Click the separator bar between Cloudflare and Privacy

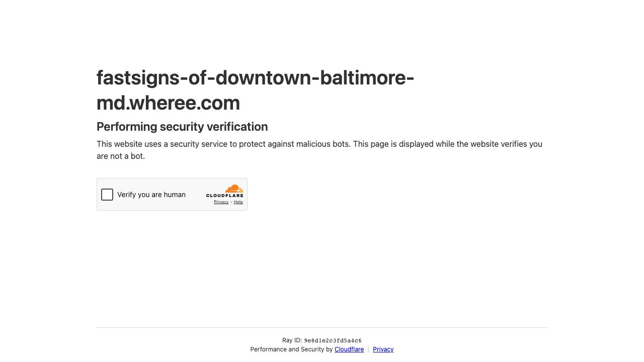368,349
